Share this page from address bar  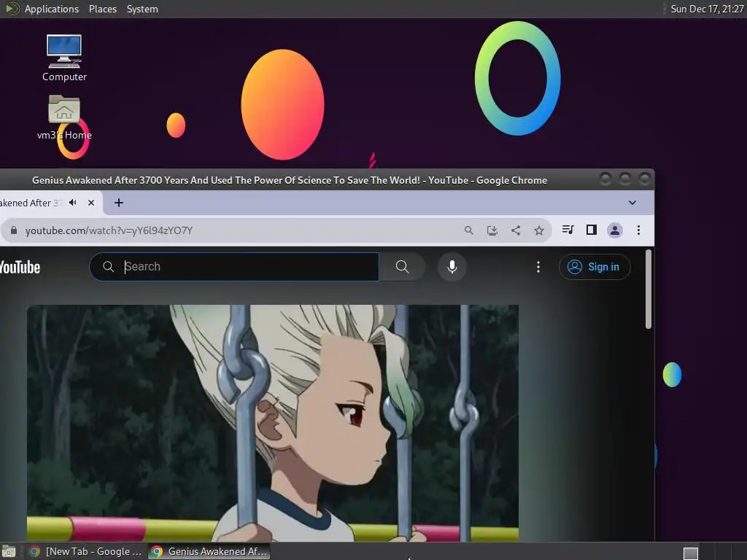[516, 230]
